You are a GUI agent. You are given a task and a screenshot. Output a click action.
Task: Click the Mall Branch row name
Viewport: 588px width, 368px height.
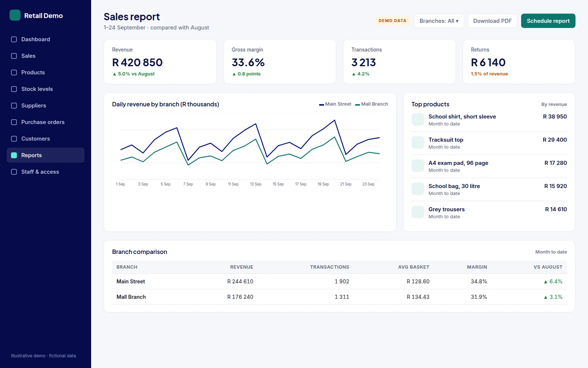pyautogui.click(x=131, y=297)
